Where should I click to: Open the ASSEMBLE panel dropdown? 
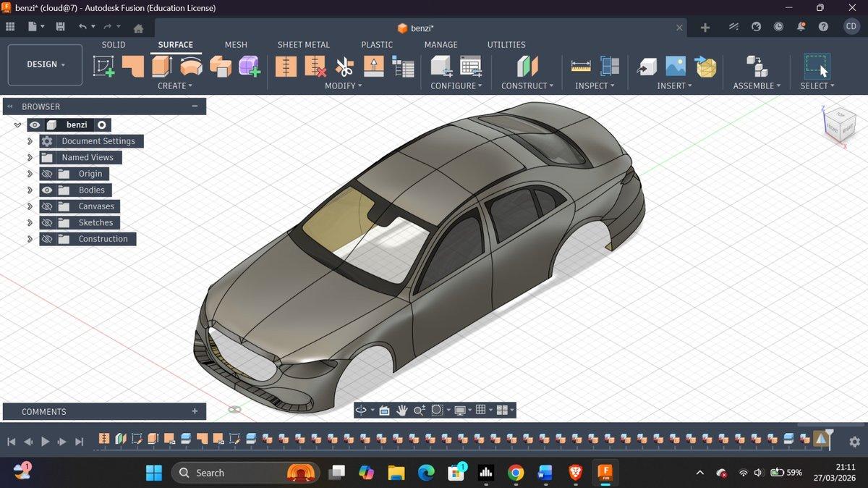pyautogui.click(x=757, y=85)
